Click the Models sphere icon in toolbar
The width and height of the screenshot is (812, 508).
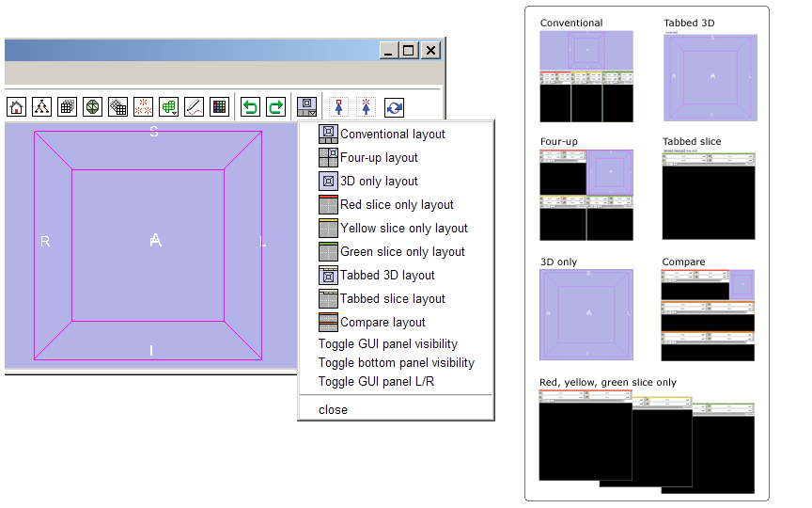click(x=92, y=107)
